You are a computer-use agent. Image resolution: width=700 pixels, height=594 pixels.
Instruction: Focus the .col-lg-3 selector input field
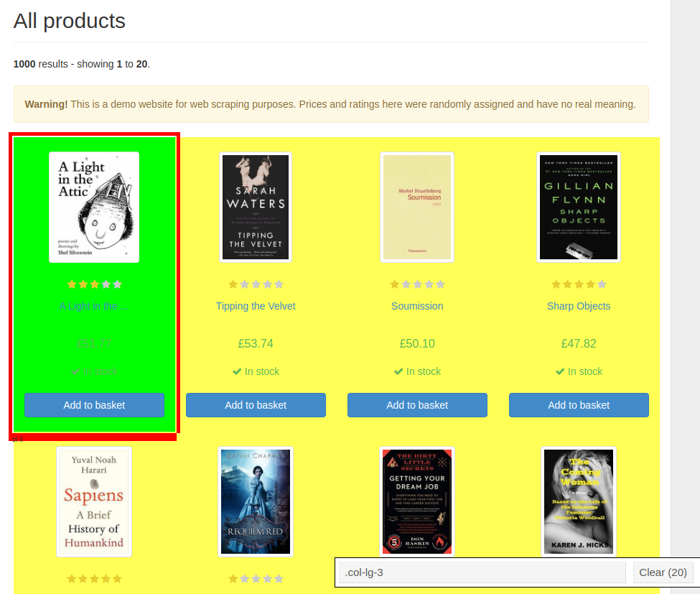pos(482,572)
